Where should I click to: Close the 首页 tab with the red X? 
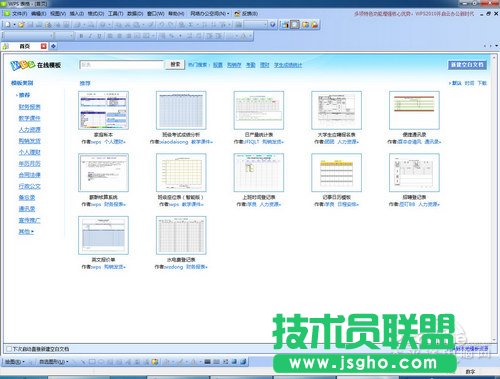[x=43, y=46]
